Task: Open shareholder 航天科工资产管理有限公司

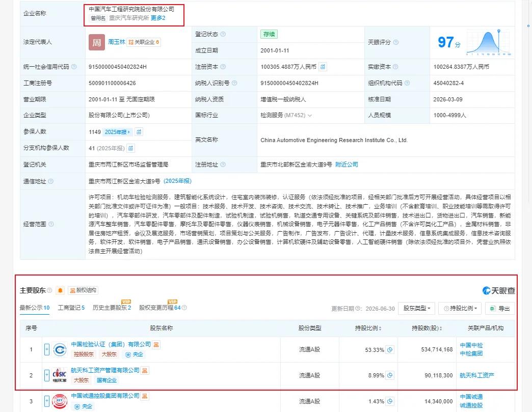Action: 105,370
